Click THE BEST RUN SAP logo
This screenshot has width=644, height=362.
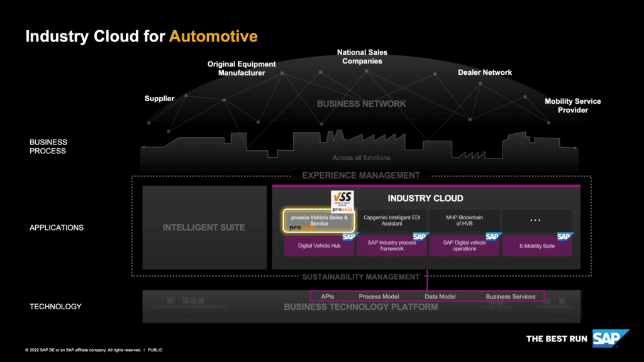[573, 339]
